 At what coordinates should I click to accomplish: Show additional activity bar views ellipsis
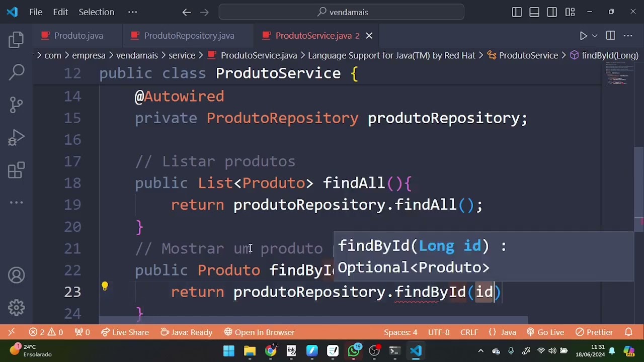tap(16, 203)
